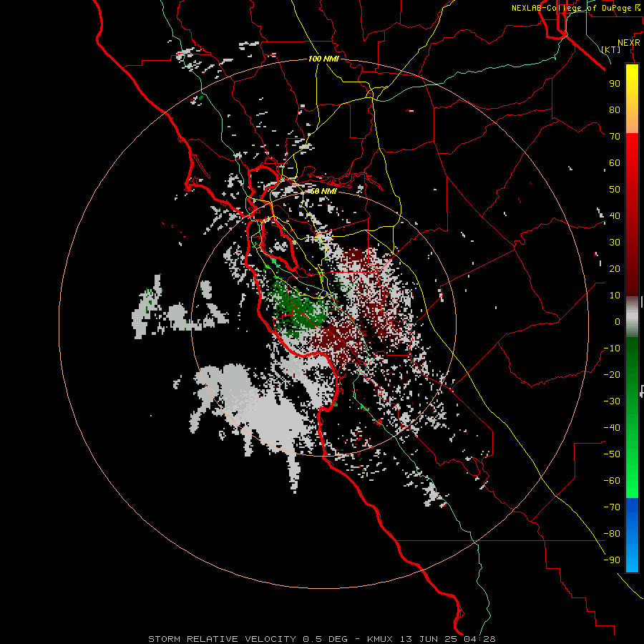Click the -80 label on velocity scale
The width and height of the screenshot is (644, 644).
612,534
